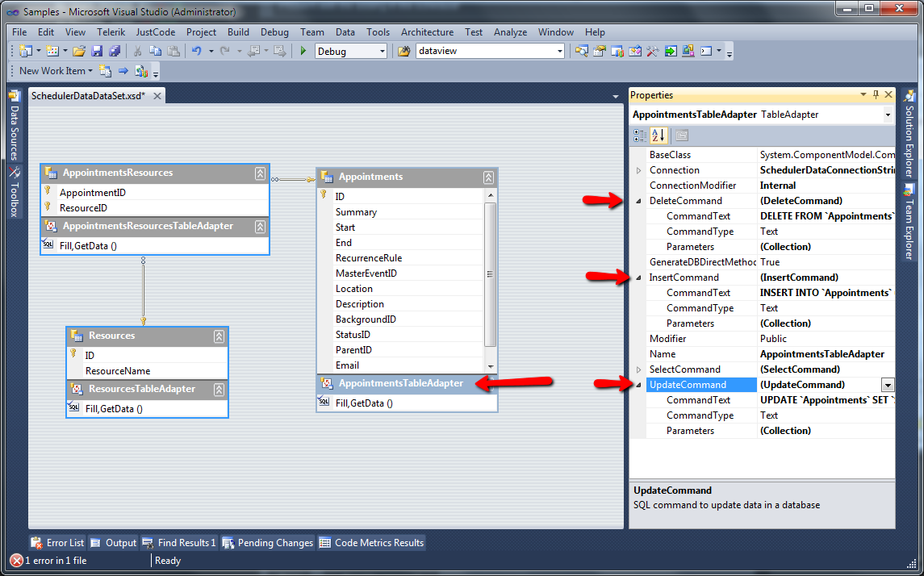The width and height of the screenshot is (924, 576).
Task: Click the Cut scissors icon
Action: click(137, 52)
